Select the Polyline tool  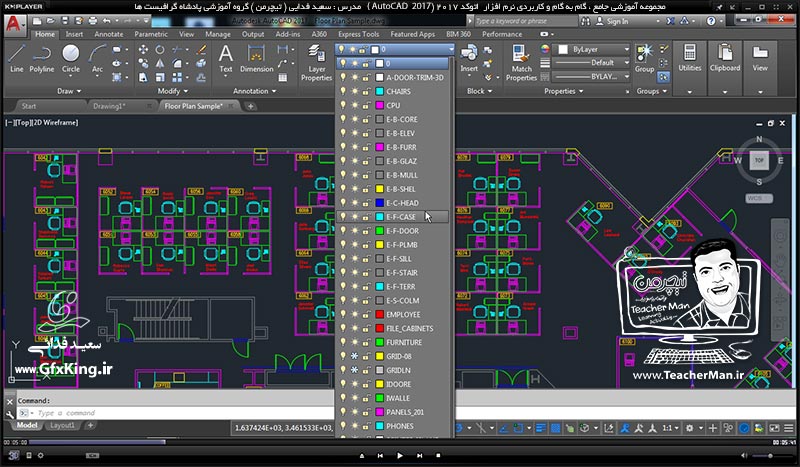(42, 59)
